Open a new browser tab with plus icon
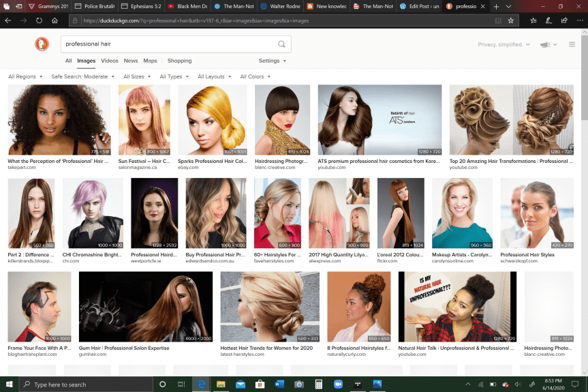 pyautogui.click(x=497, y=6)
